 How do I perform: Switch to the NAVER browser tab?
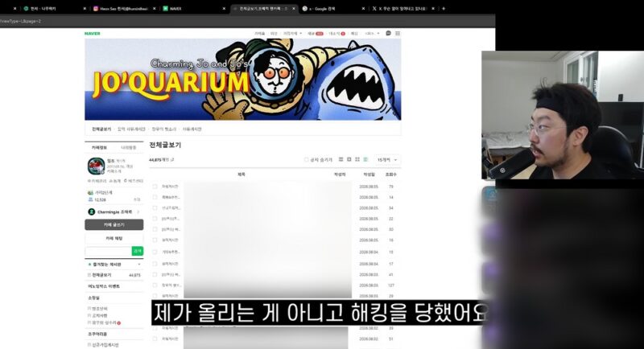(193, 9)
